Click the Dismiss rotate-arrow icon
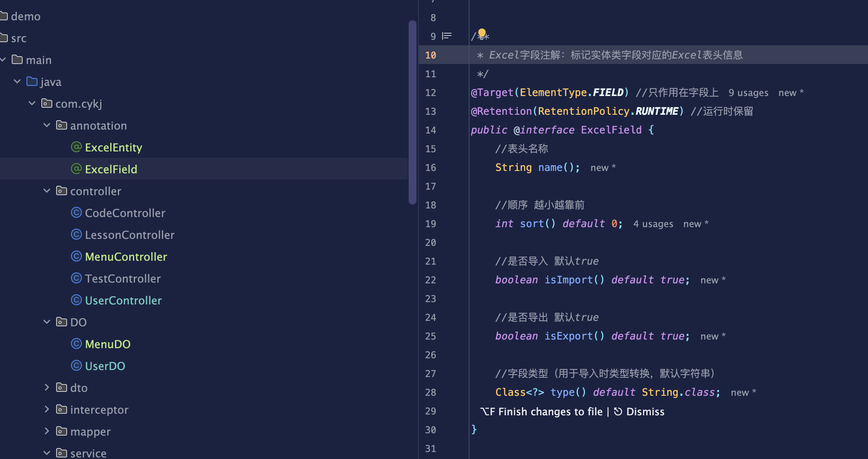The height and width of the screenshot is (459, 868). tap(618, 411)
